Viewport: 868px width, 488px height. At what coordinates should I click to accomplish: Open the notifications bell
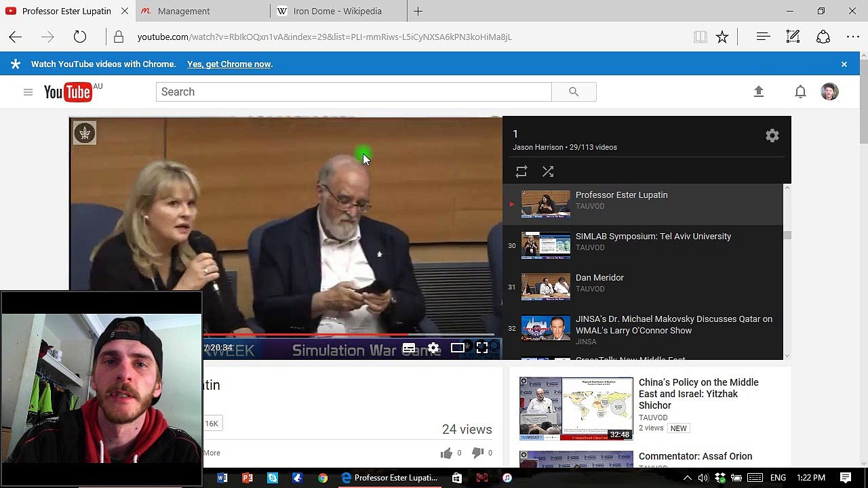(800, 91)
